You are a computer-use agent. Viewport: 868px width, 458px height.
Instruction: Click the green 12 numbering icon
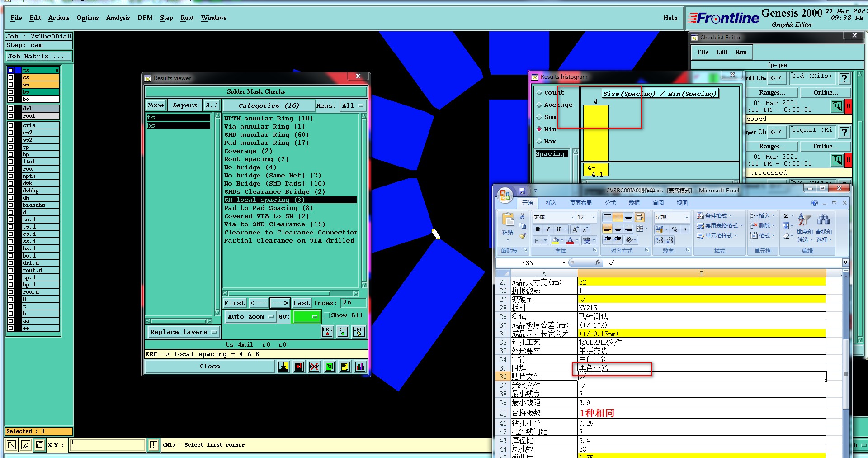click(x=329, y=367)
